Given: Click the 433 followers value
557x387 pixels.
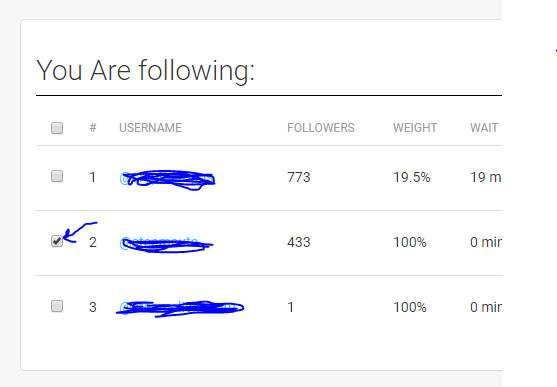Looking at the screenshot, I should (x=299, y=242).
